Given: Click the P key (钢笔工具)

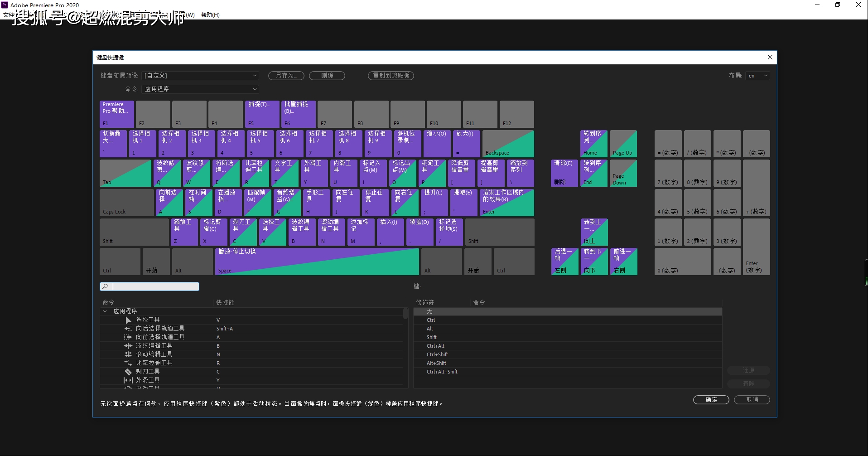Looking at the screenshot, I should pos(432,173).
